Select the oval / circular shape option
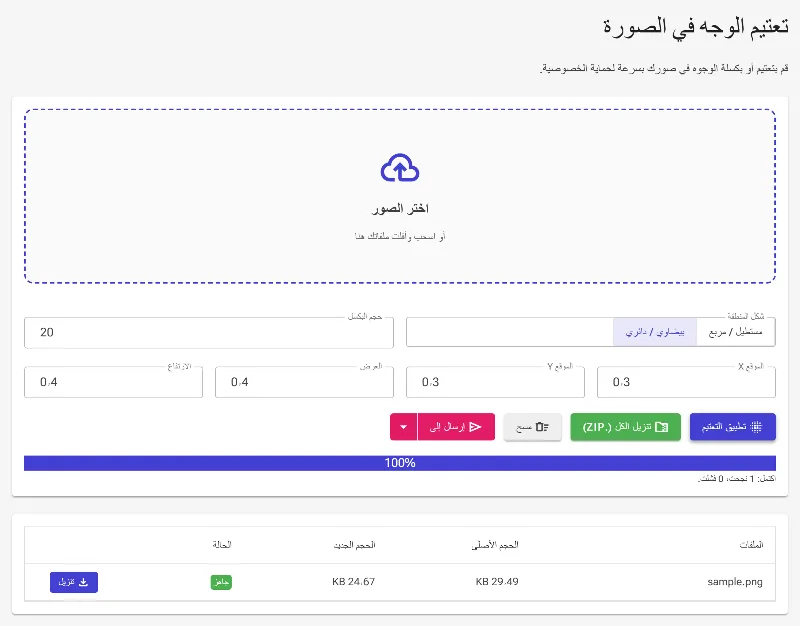Viewport: 800px width, 626px height. [655, 332]
